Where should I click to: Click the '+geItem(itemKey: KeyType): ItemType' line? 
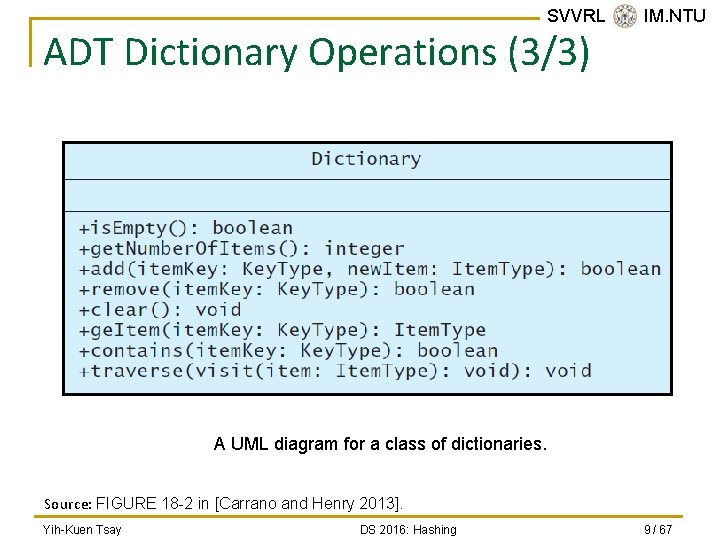click(x=282, y=330)
